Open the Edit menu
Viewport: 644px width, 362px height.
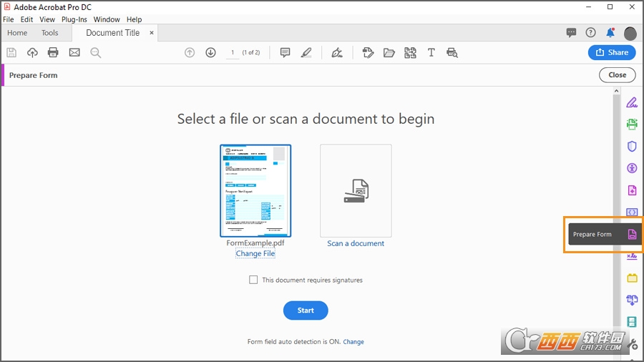26,19
